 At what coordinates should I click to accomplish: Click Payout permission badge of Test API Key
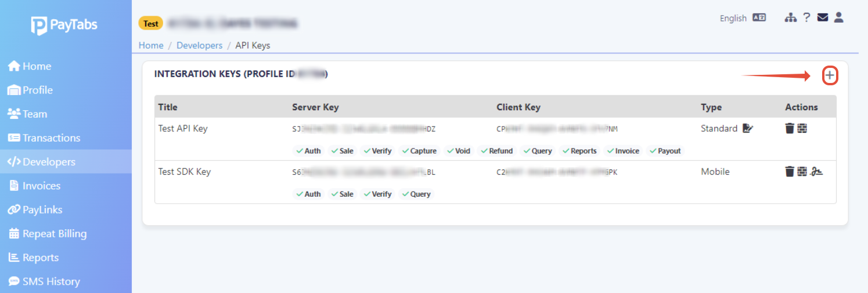point(665,151)
